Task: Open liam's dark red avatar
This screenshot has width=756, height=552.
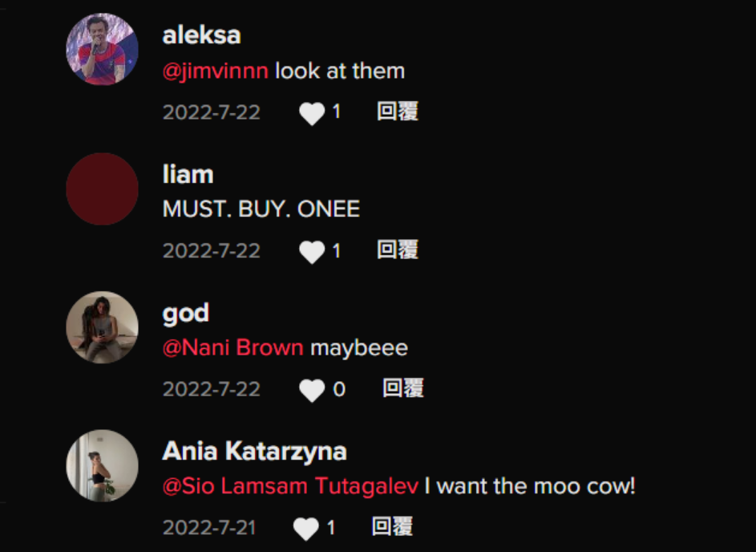Action: (x=102, y=189)
